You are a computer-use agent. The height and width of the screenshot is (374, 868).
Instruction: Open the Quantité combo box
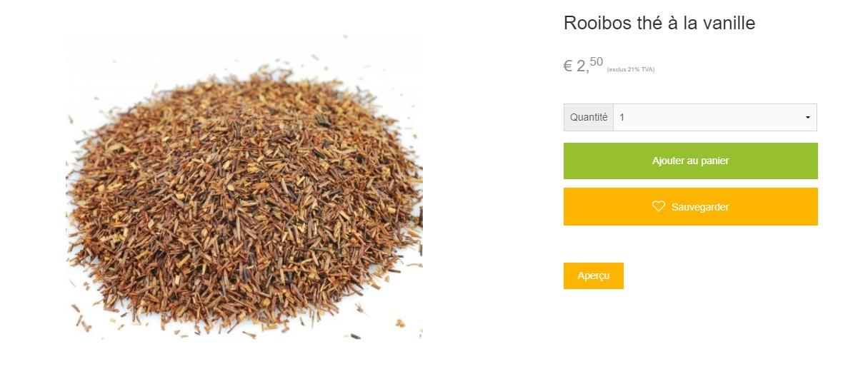pos(714,118)
